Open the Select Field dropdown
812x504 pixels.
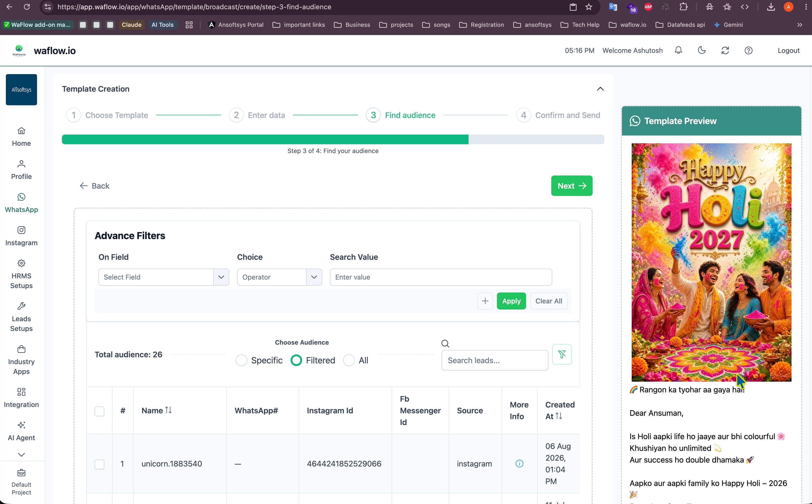pyautogui.click(x=164, y=277)
